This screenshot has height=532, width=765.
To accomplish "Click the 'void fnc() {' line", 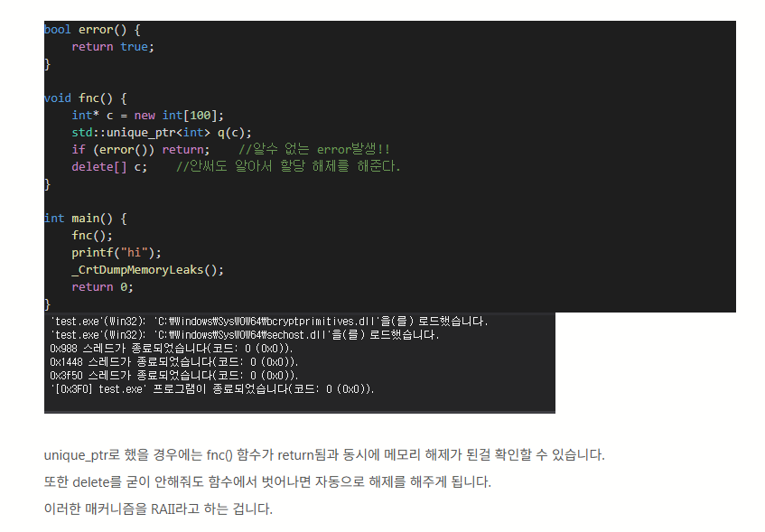I will pyautogui.click(x=86, y=98).
